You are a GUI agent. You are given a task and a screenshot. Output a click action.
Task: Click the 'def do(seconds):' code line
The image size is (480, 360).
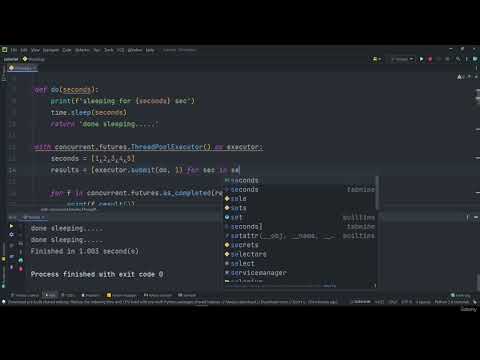(x=66, y=90)
